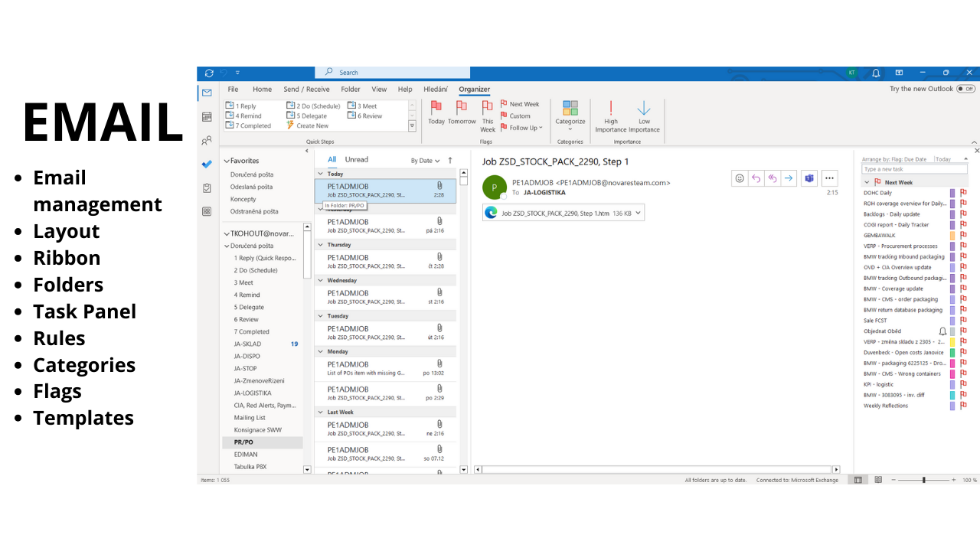This screenshot has width=980, height=551.
Task: Expand the attachment dropdown arrow
Action: pos(639,214)
